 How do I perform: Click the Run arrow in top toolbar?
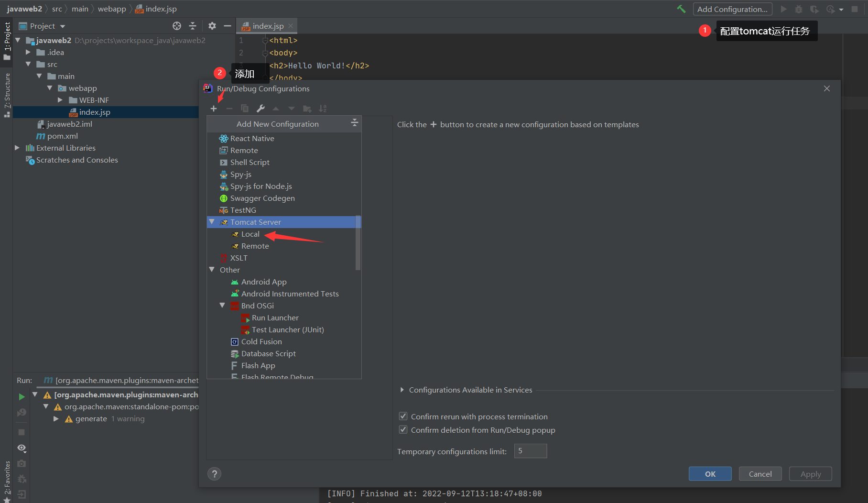coord(783,9)
